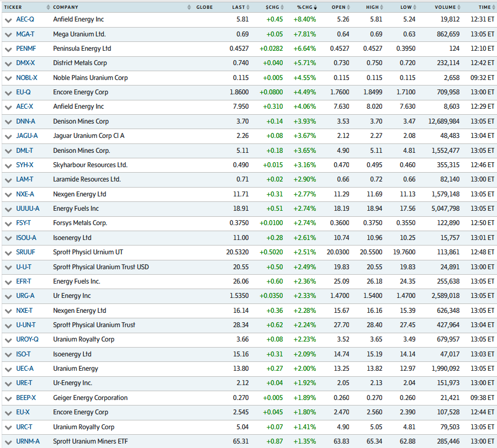Open URG-A ticker link
This screenshot has width=497, height=448.
25,296
